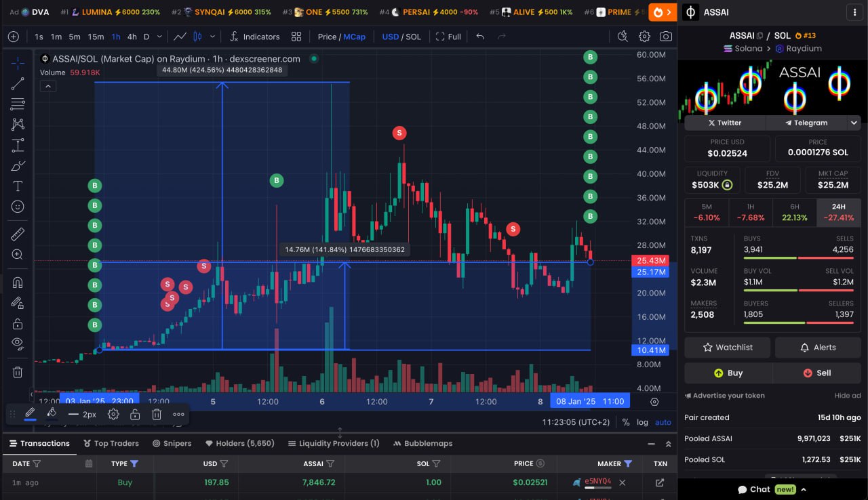Enter Full screen chart mode
This screenshot has height=500, width=868.
click(448, 37)
